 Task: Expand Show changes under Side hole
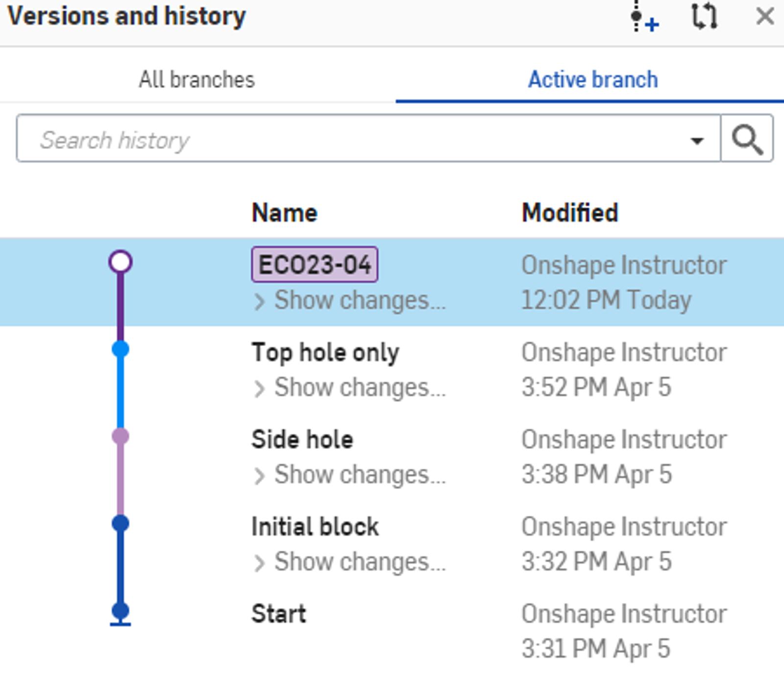tap(350, 475)
